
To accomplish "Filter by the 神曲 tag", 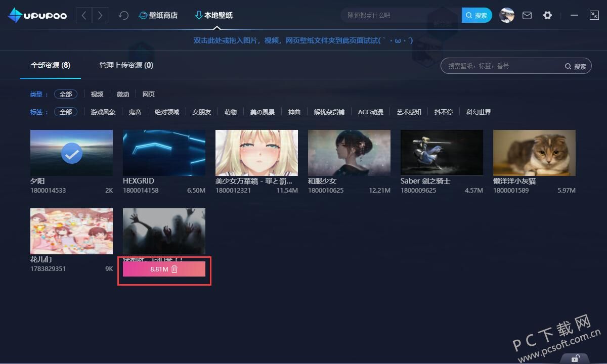I will tap(294, 112).
